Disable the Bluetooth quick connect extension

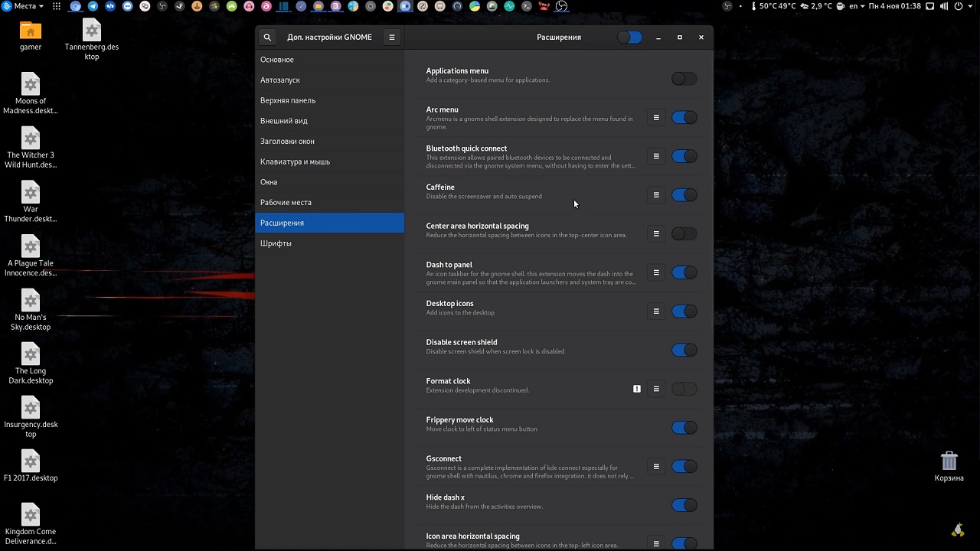pos(684,156)
